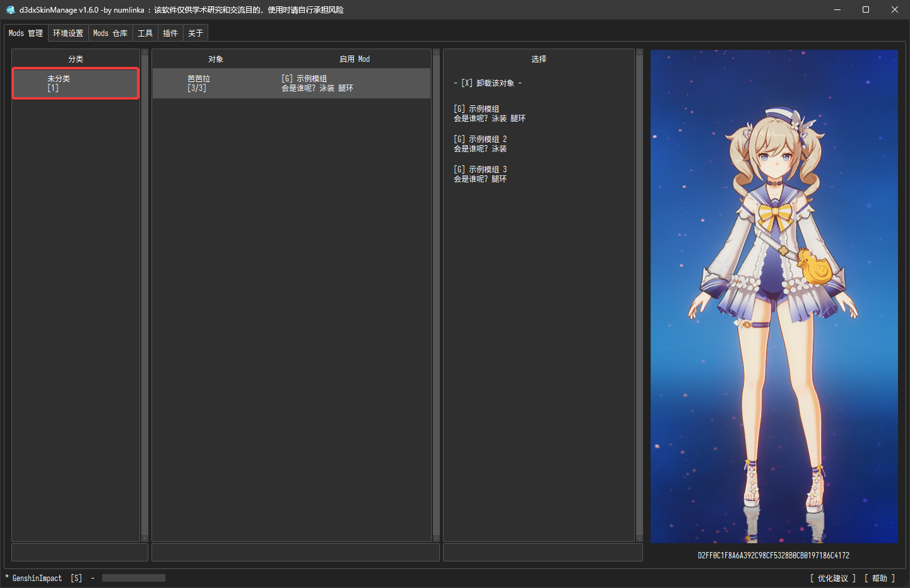The height and width of the screenshot is (588, 910).
Task: Click the category search field below 分类 list
Action: tap(80, 553)
